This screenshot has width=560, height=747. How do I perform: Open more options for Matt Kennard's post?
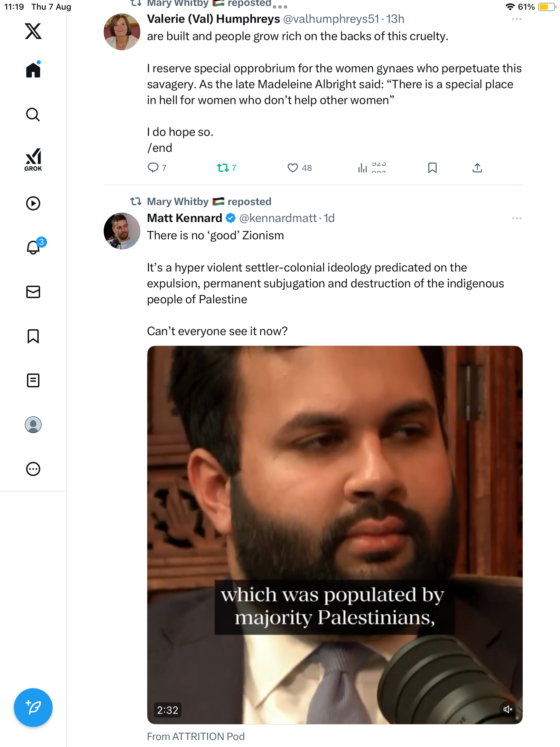[x=516, y=218]
